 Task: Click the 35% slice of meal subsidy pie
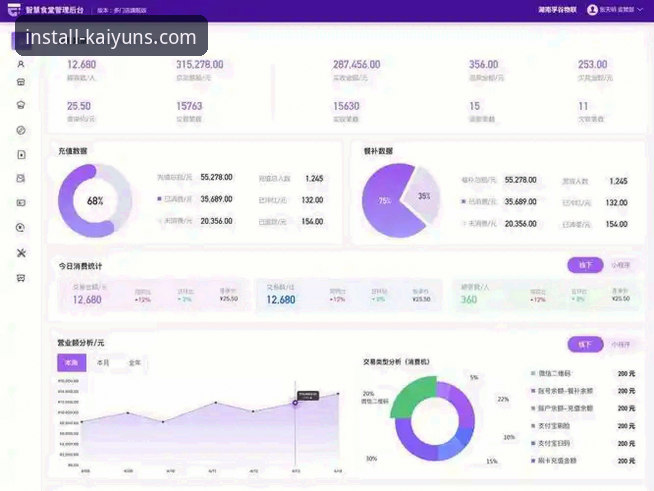coord(423,196)
